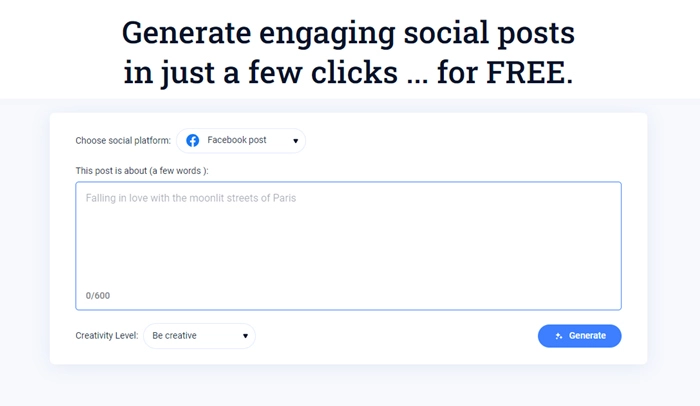Viewport: 700px width, 406px height.
Task: Click the "Choose social platform:" label
Action: click(x=123, y=141)
